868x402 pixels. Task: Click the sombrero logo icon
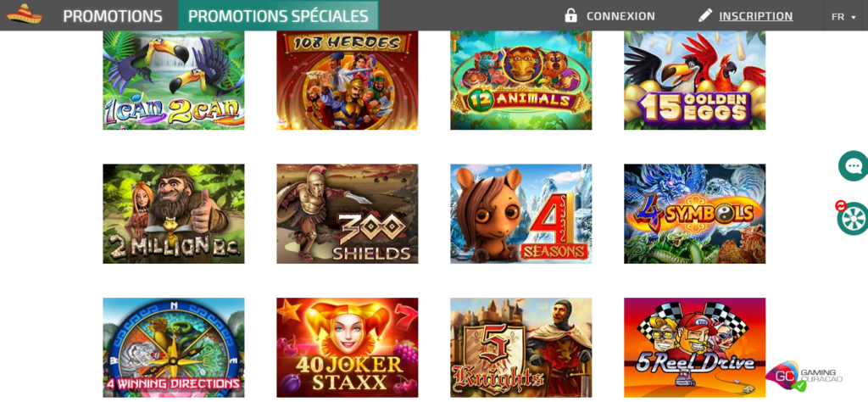coord(25,14)
